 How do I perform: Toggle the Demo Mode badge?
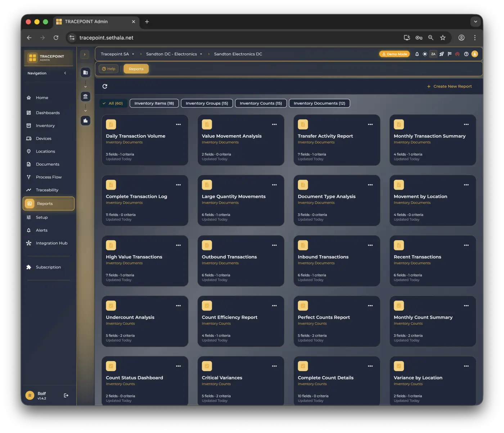tap(394, 54)
